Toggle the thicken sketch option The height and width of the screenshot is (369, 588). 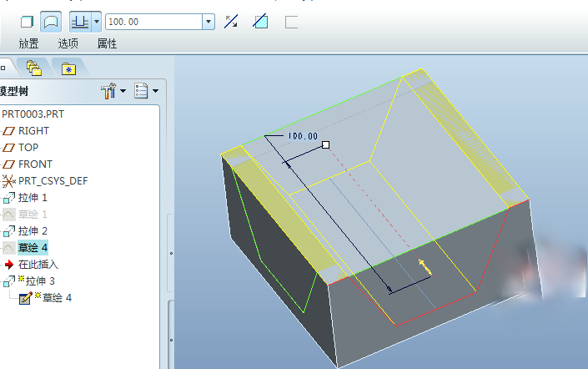(x=291, y=22)
